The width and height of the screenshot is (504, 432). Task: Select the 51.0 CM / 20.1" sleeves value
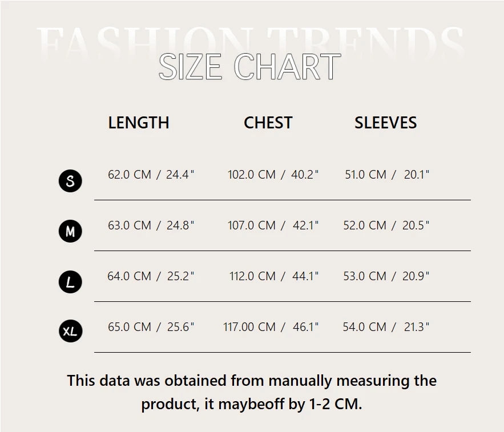click(x=386, y=175)
